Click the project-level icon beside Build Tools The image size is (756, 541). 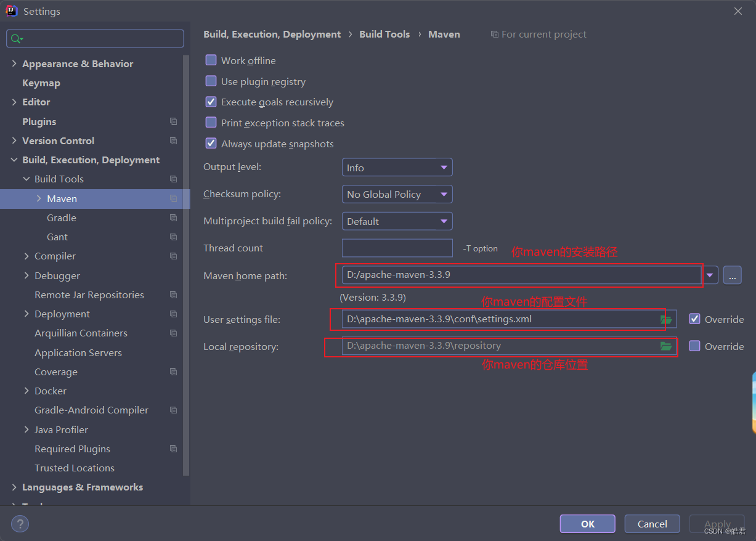(x=173, y=179)
